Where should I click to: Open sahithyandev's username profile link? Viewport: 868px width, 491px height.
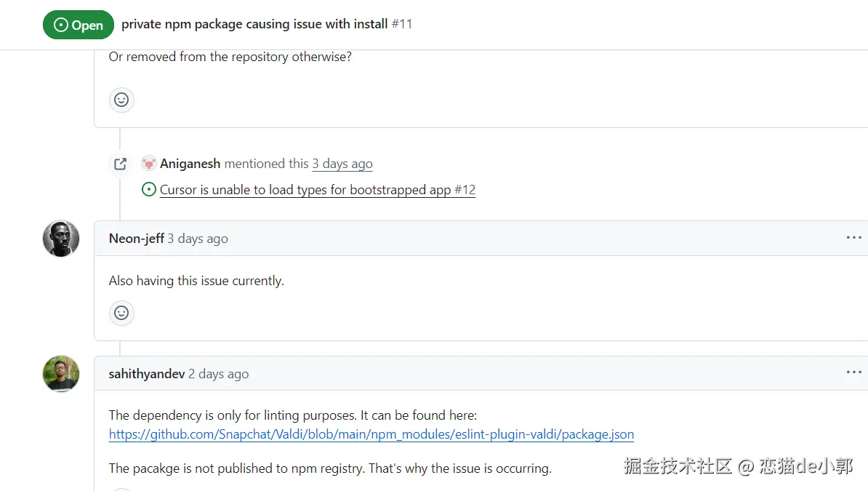tap(147, 374)
